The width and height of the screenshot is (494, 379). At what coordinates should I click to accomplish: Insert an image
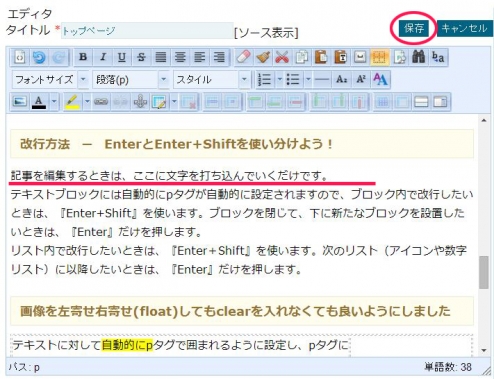[20, 101]
